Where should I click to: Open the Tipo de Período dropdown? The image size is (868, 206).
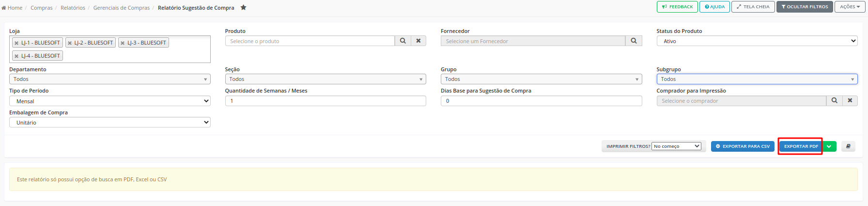click(109, 101)
